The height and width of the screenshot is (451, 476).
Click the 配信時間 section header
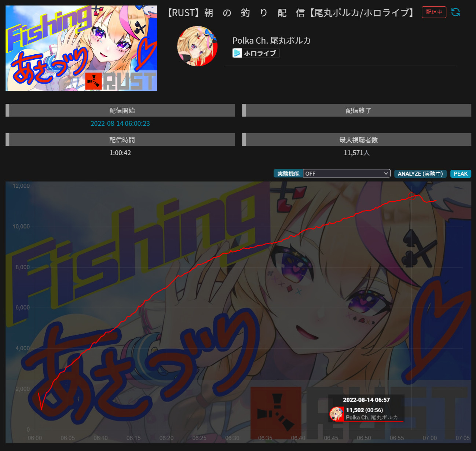120,140
